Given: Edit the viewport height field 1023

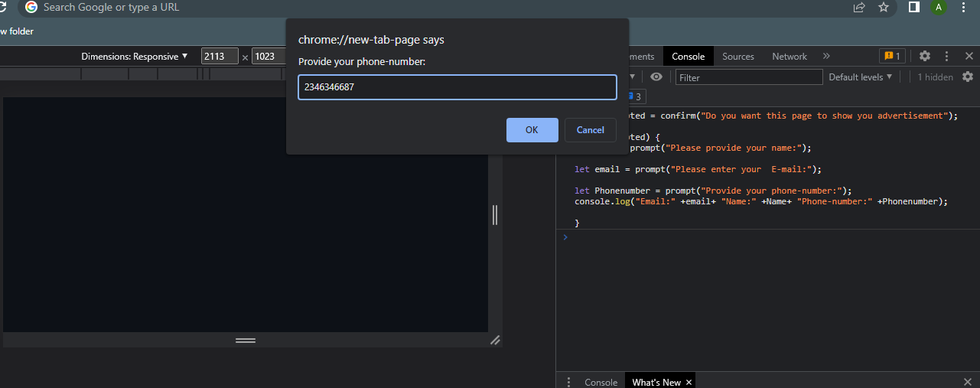Looking at the screenshot, I should click(269, 57).
